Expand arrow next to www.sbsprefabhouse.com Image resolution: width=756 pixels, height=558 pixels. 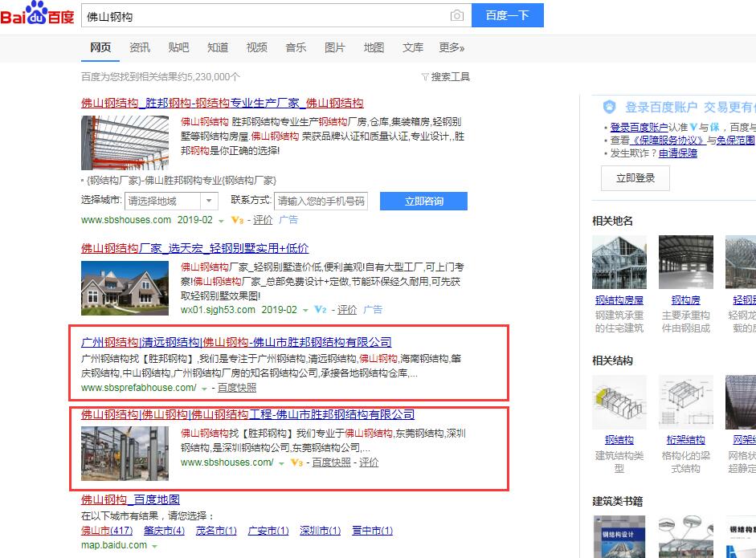(x=205, y=389)
